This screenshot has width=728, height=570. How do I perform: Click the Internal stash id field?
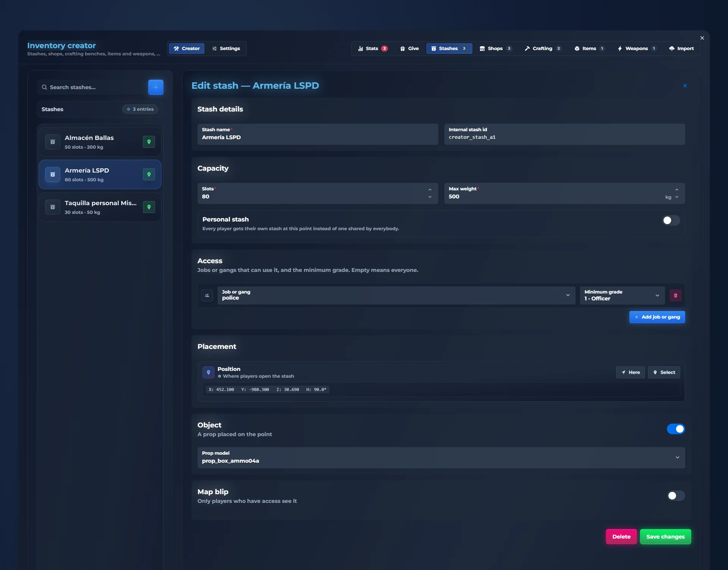point(565,134)
